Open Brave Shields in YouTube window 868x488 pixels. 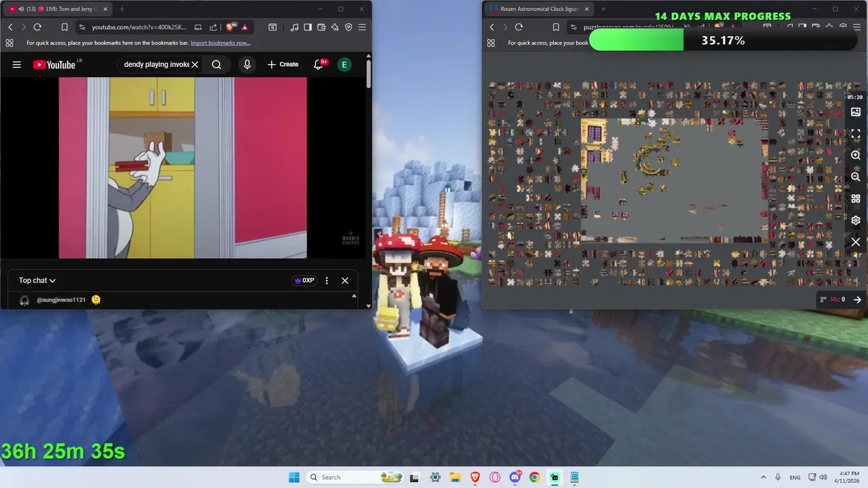[231, 27]
